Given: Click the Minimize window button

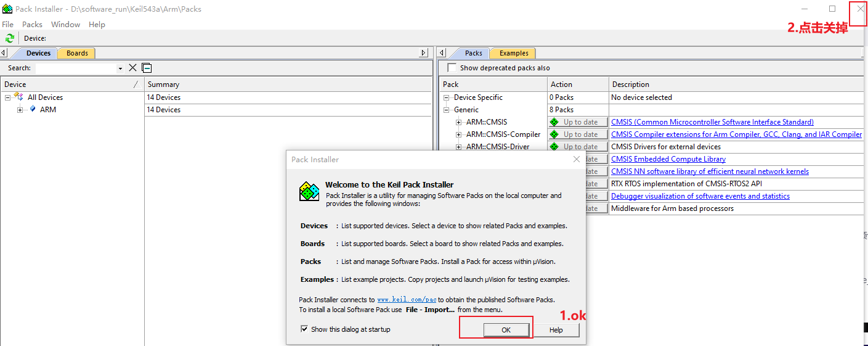Looking at the screenshot, I should pos(805,9).
